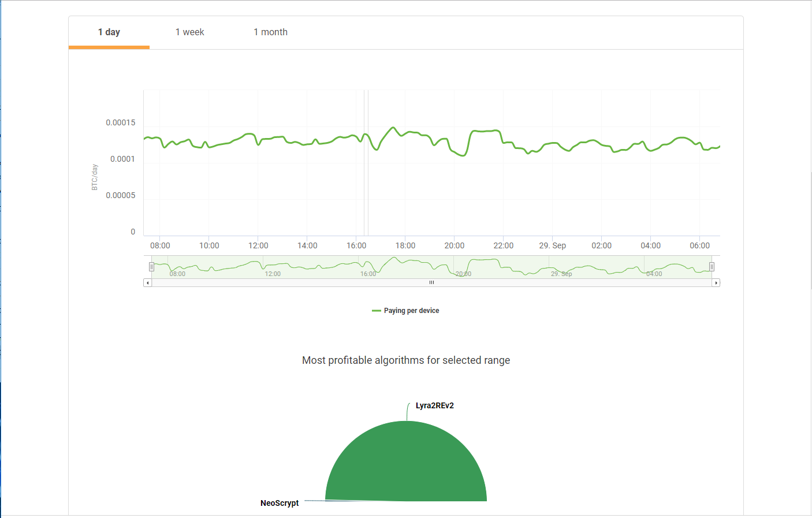This screenshot has height=518, width=812.
Task: Click the green legend line marker
Action: [376, 311]
